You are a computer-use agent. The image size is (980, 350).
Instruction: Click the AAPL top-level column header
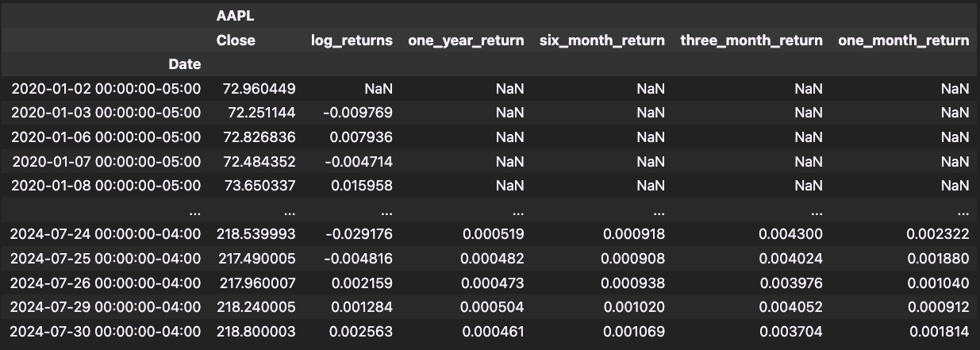[x=236, y=16]
